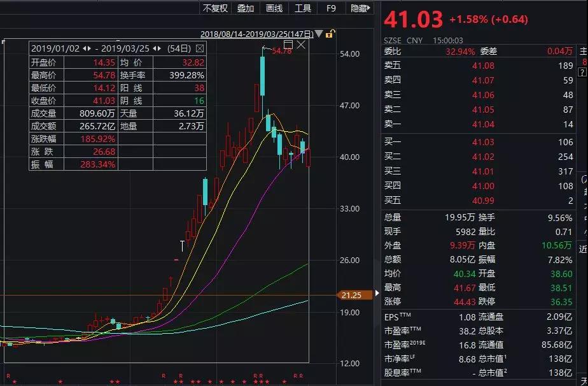Click the first red R event marker at bottom left
Screen dimensions: 588x386
tap(8, 376)
